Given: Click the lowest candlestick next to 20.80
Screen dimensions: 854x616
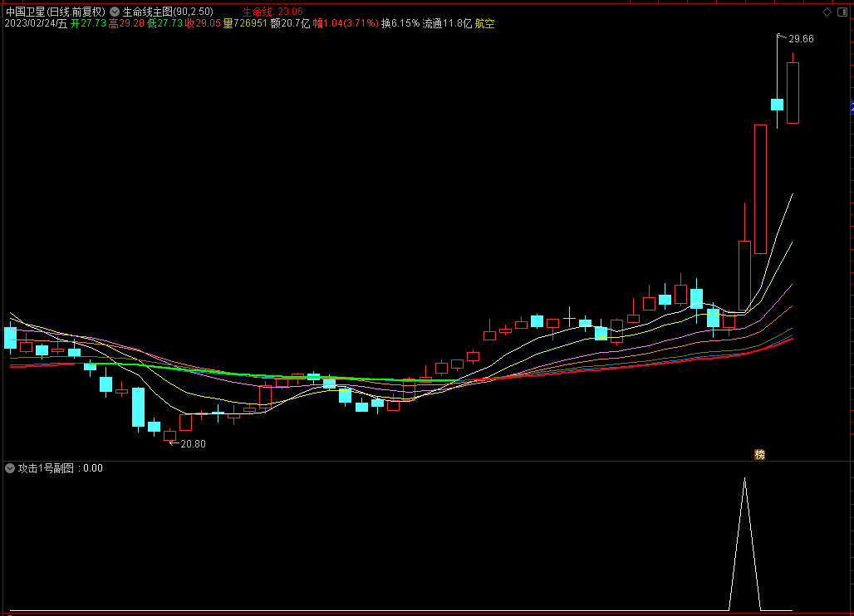Looking at the screenshot, I should pyautogui.click(x=170, y=435).
